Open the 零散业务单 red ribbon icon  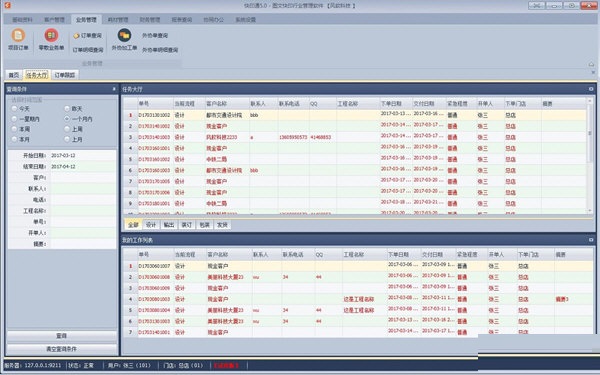51,39
